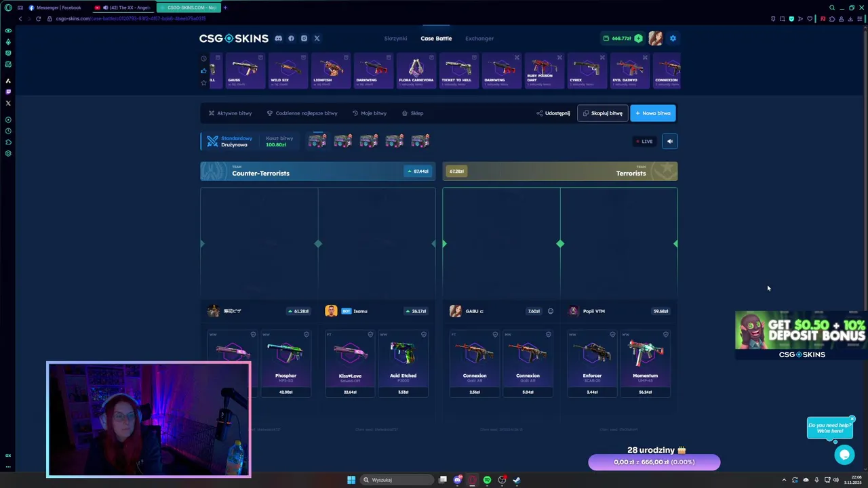Go to Moje bitwy

coord(370,113)
